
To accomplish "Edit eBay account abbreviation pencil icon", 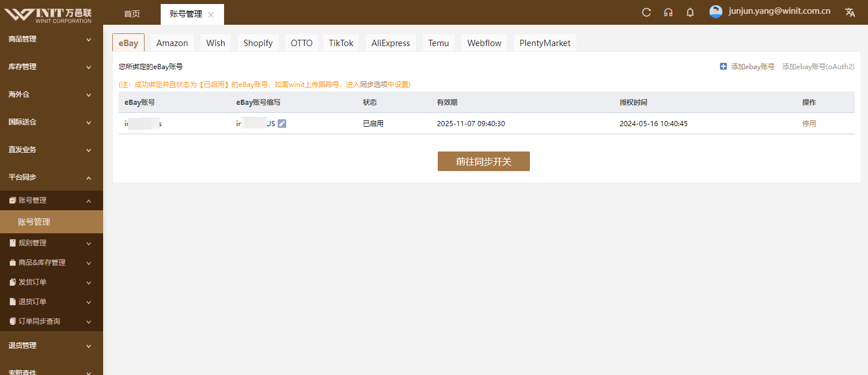I will tap(282, 123).
